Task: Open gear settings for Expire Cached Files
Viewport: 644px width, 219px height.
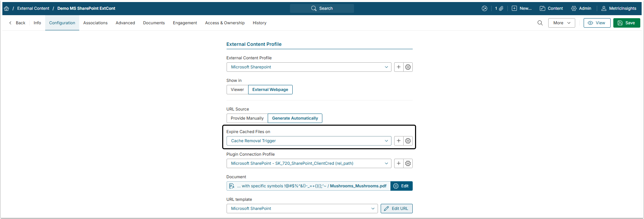Action: click(x=408, y=141)
